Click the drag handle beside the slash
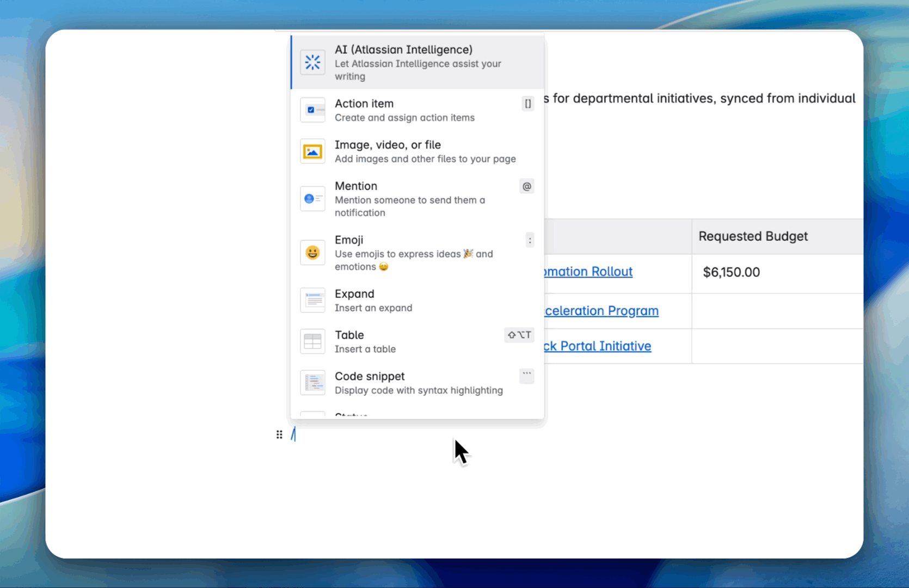Image resolution: width=909 pixels, height=588 pixels. tap(279, 434)
